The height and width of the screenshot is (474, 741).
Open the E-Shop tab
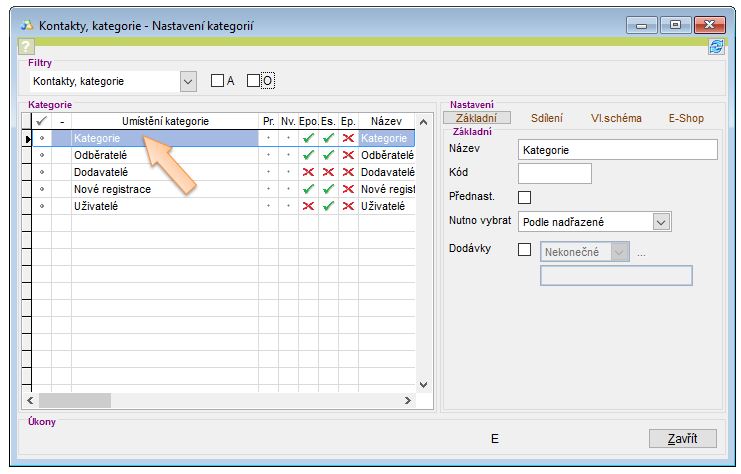pos(686,118)
